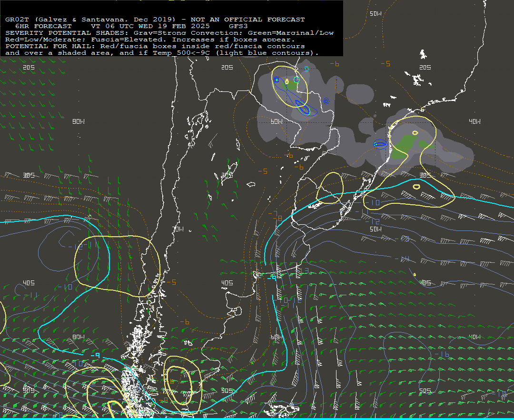Click the leftmost '20S' latitude label

(x=29, y=68)
